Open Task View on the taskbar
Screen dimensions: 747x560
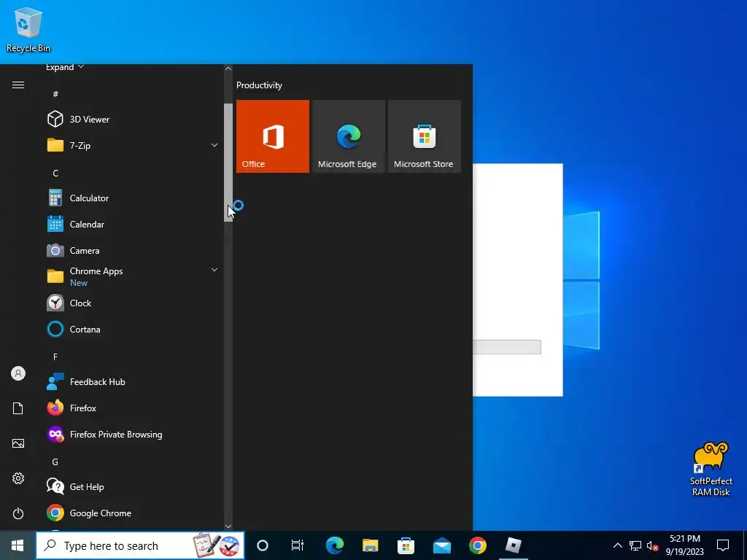(298, 545)
